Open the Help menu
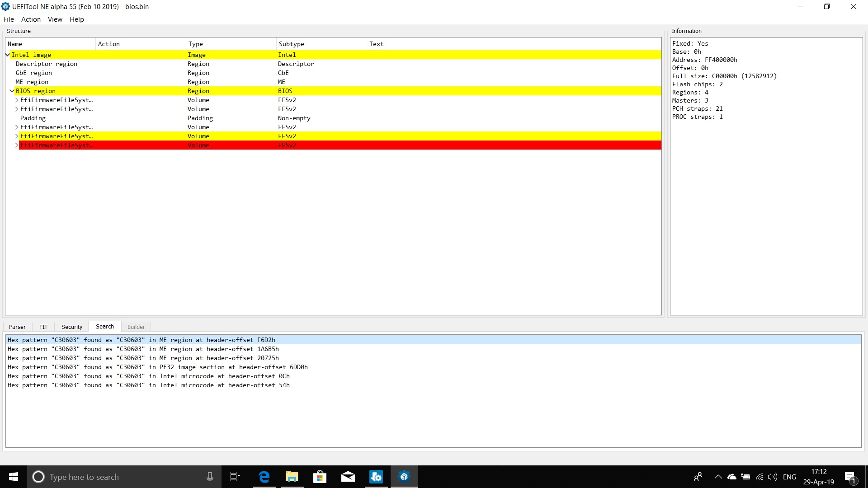Viewport: 868px width, 488px height. [x=77, y=19]
